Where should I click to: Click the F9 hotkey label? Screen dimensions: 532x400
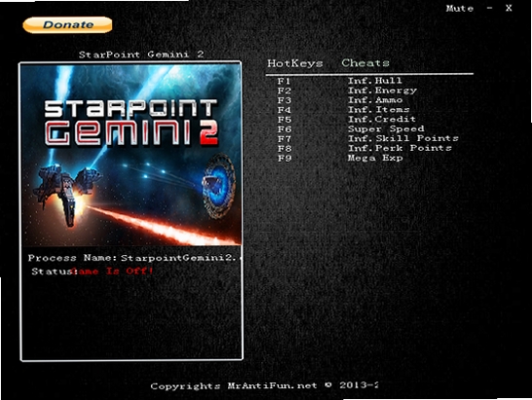coord(285,159)
